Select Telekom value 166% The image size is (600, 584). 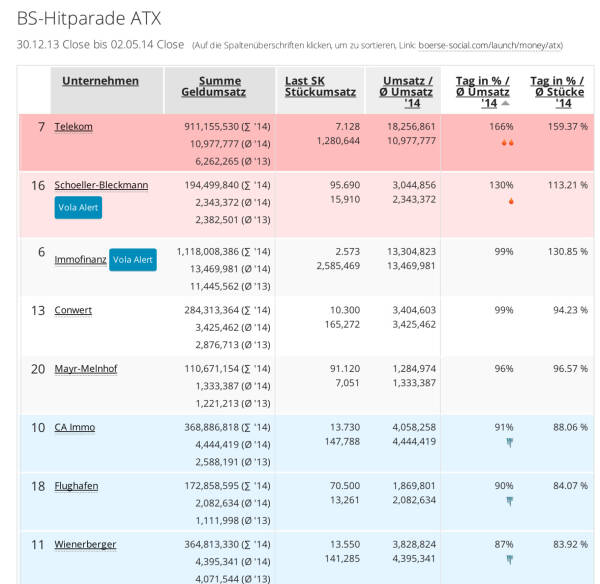tap(501, 127)
